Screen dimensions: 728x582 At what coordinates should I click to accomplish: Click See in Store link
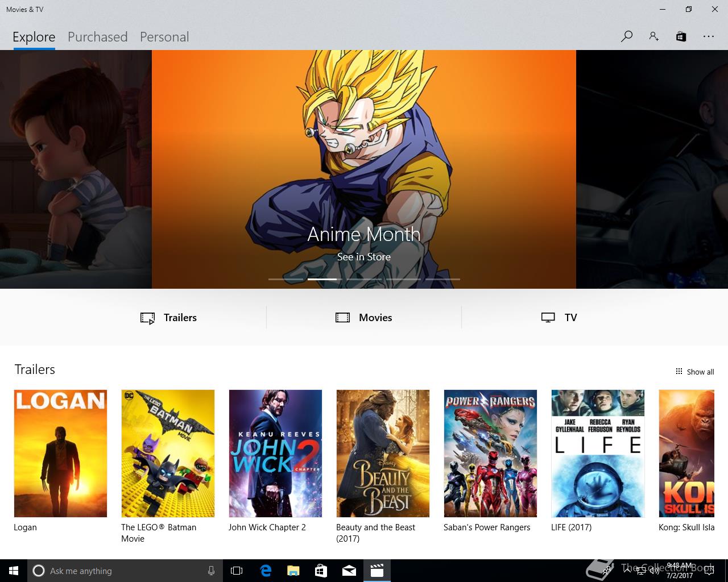364,257
